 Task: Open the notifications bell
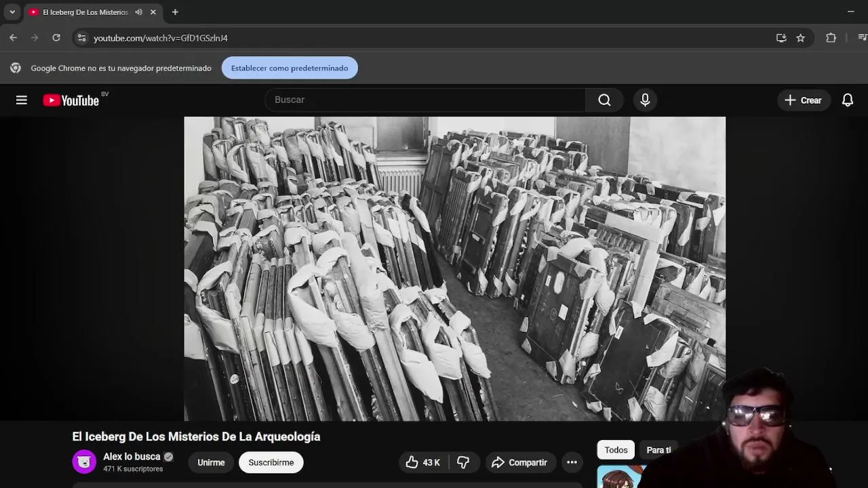pyautogui.click(x=847, y=100)
